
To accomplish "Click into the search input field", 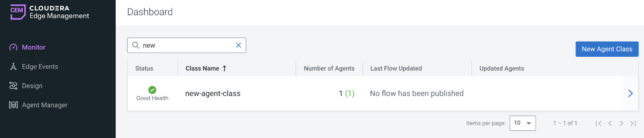I will pos(188,45).
